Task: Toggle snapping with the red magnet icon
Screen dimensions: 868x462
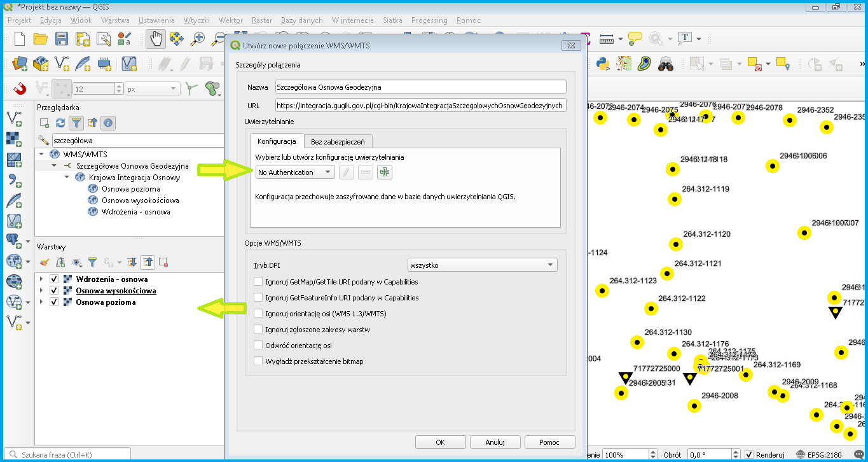Action: 20,88
